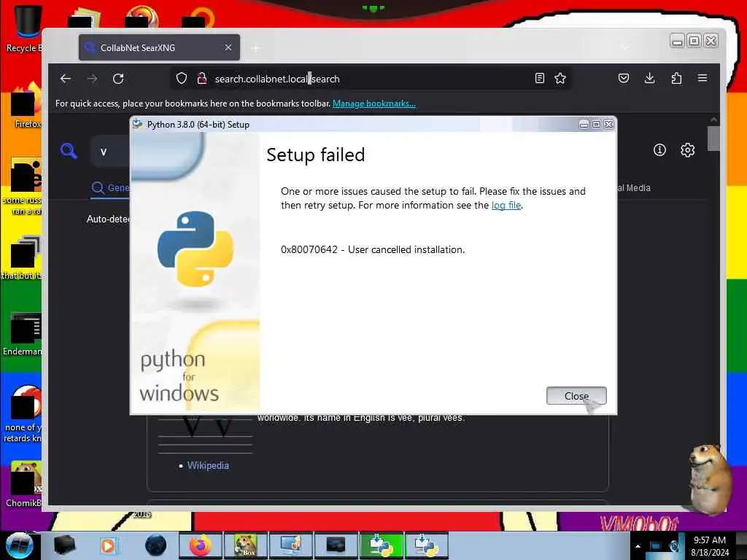This screenshot has height=560, width=747.
Task: Click the monitor personalization taskbar icon
Action: tap(290, 545)
